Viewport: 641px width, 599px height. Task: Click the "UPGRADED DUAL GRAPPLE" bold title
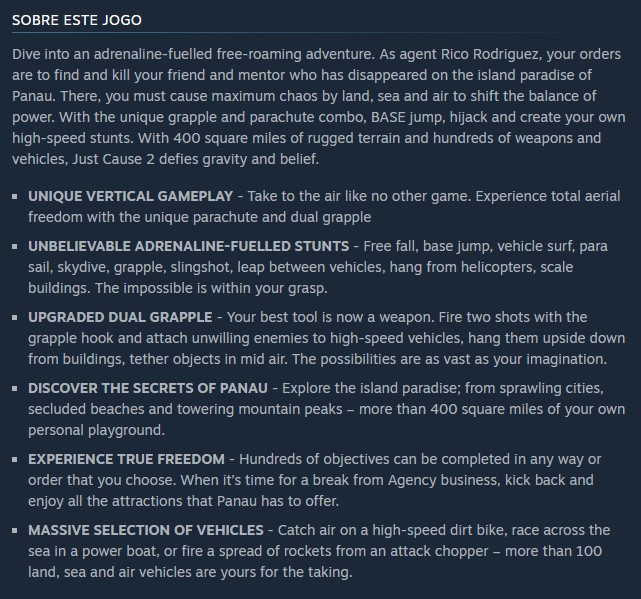[119, 317]
